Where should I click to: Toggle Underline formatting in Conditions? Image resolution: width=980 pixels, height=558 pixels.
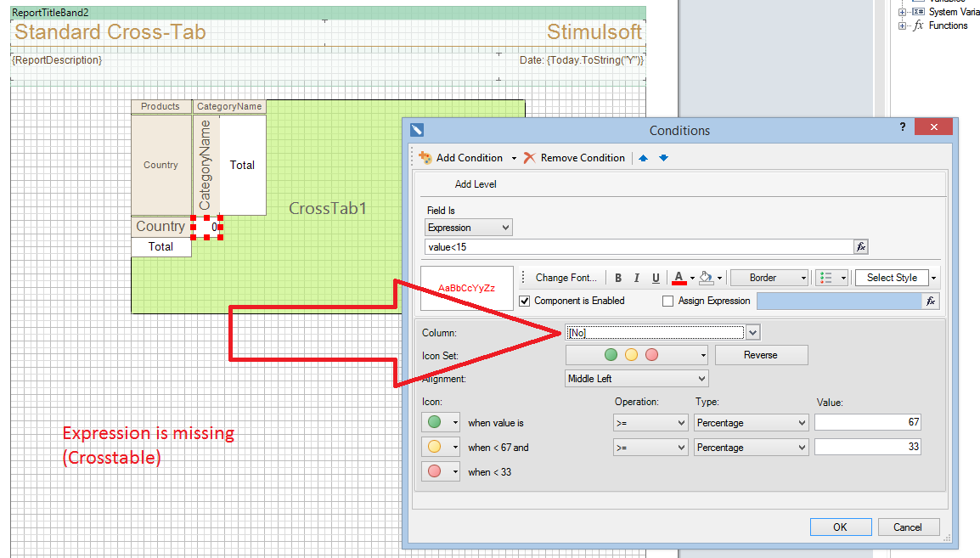coord(656,278)
